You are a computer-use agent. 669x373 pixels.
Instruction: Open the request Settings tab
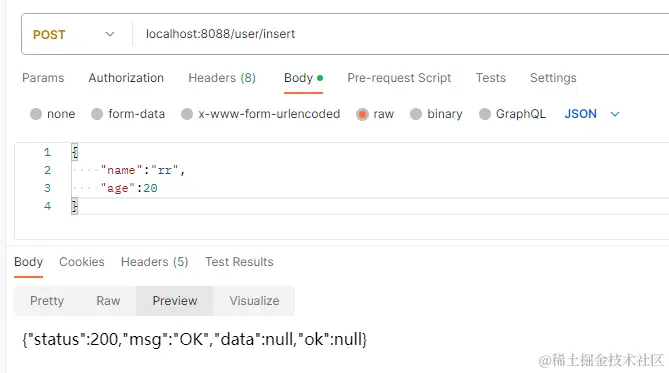click(553, 78)
